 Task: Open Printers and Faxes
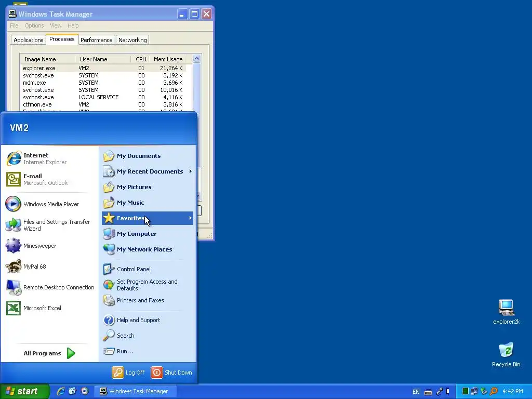(148, 300)
